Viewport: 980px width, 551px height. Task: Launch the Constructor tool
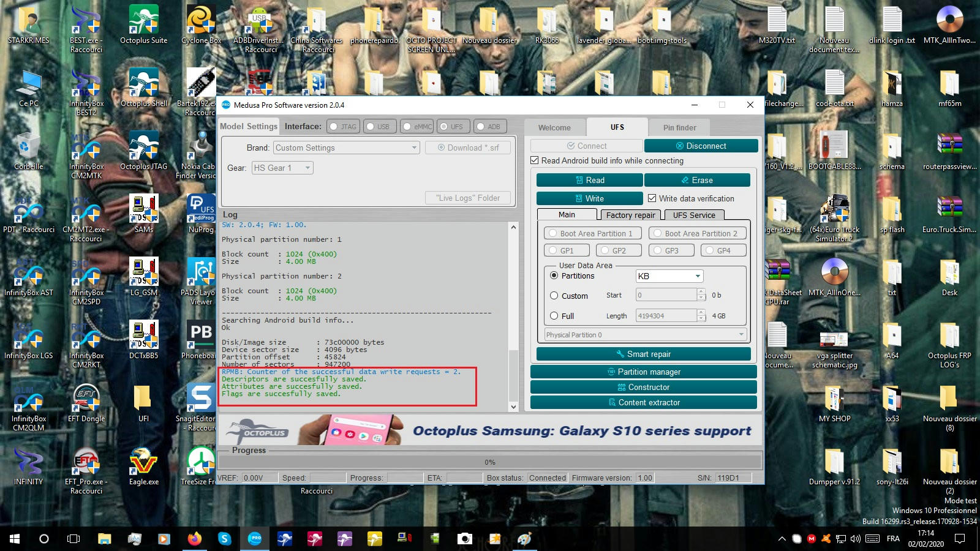click(x=643, y=387)
